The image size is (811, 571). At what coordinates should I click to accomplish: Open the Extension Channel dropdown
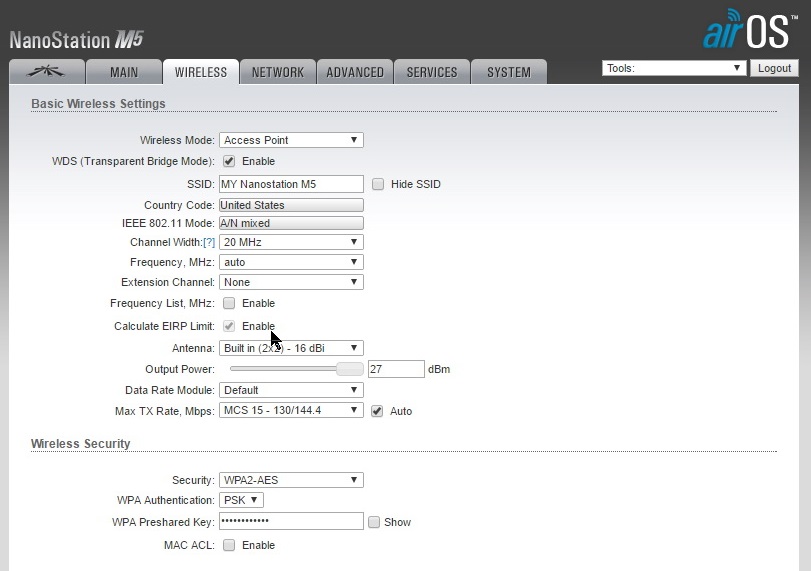(x=291, y=282)
